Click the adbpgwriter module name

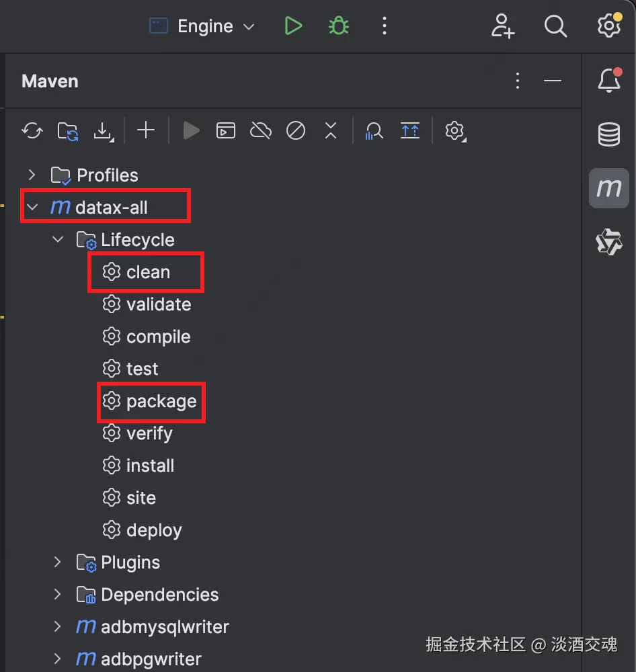[x=151, y=660]
